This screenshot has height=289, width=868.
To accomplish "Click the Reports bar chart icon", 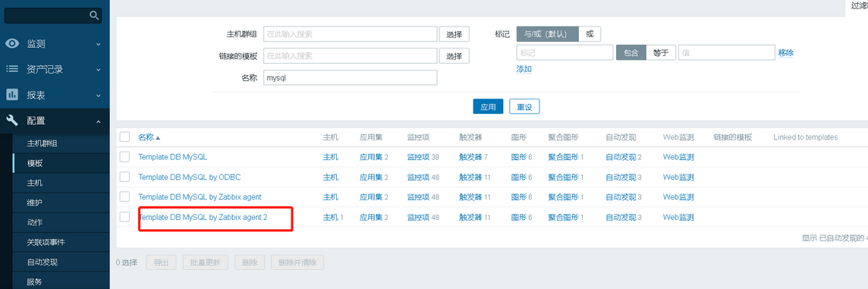I will pyautogui.click(x=12, y=95).
